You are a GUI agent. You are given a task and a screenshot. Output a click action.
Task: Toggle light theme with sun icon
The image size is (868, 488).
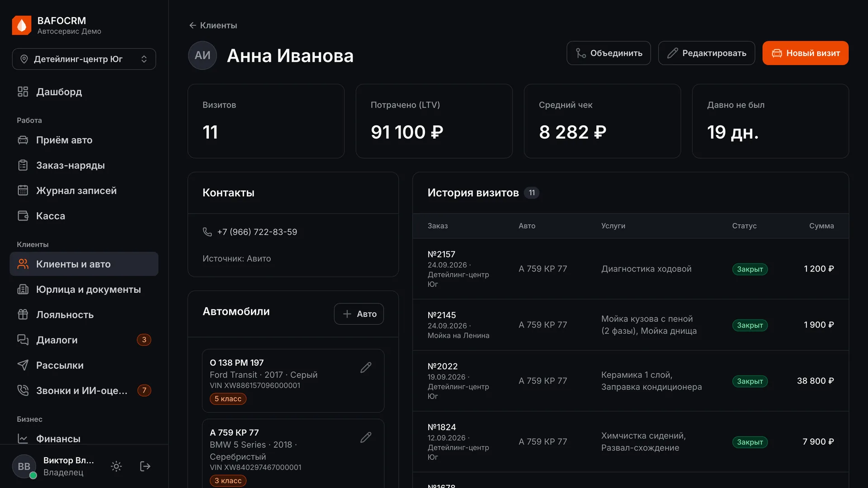tap(116, 466)
